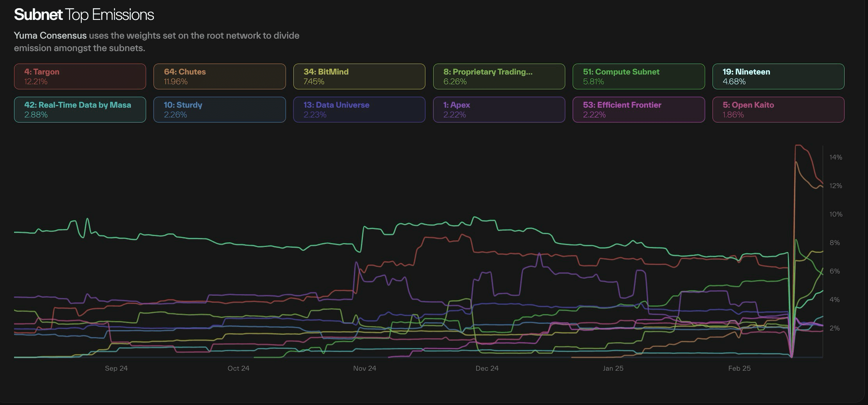Select the 13: Data Universe legend card
Image resolution: width=868 pixels, height=405 pixels.
pos(359,110)
